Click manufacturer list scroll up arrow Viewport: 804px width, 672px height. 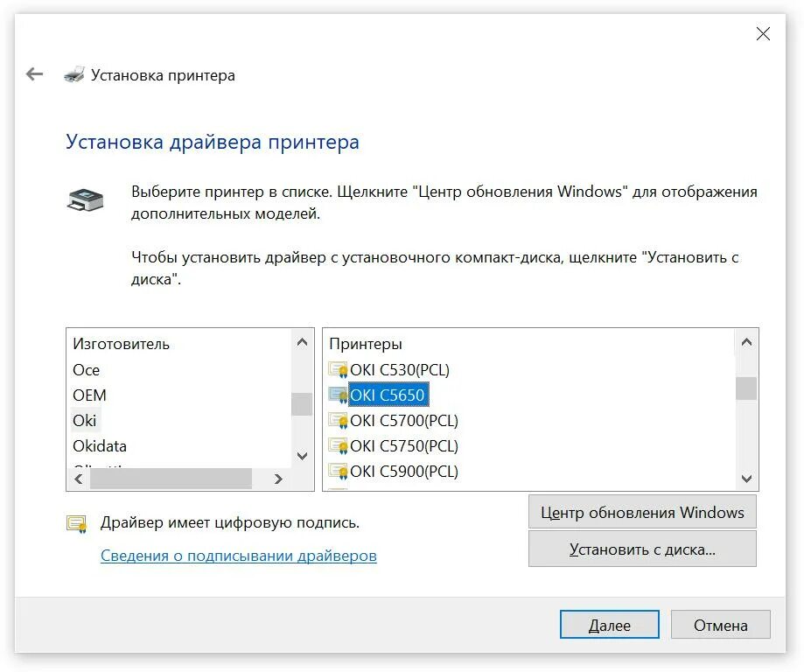[302, 342]
